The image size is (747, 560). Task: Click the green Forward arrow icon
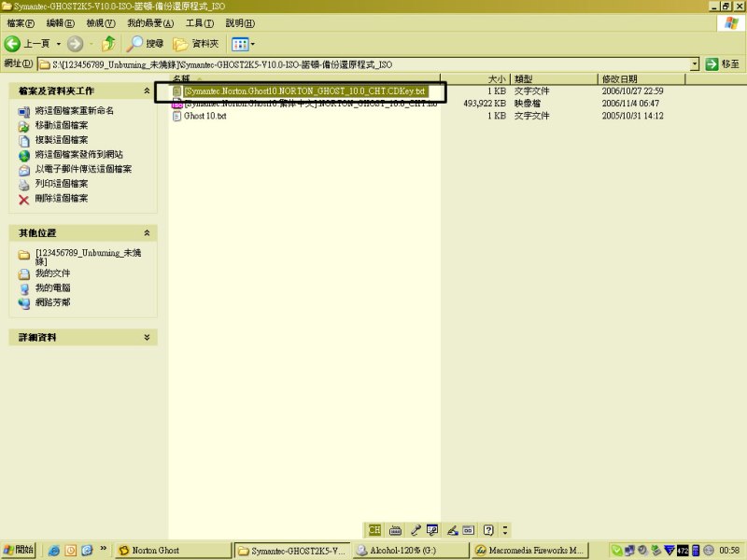75,44
